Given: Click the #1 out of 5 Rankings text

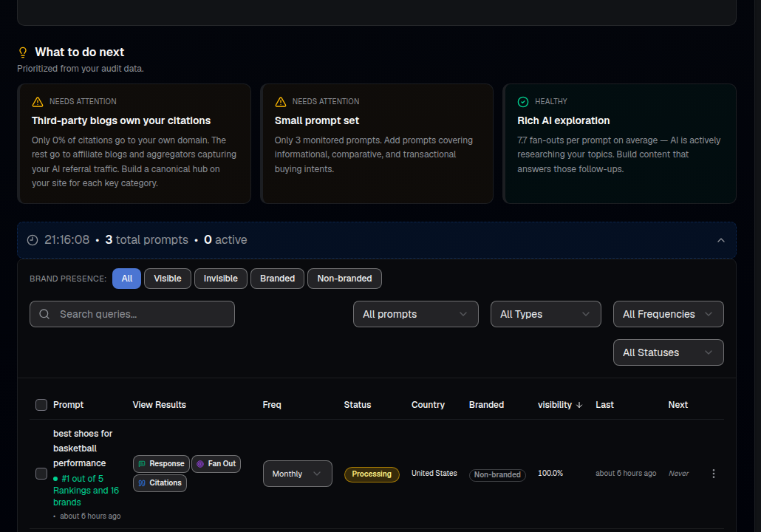Looking at the screenshot, I should (86, 491).
